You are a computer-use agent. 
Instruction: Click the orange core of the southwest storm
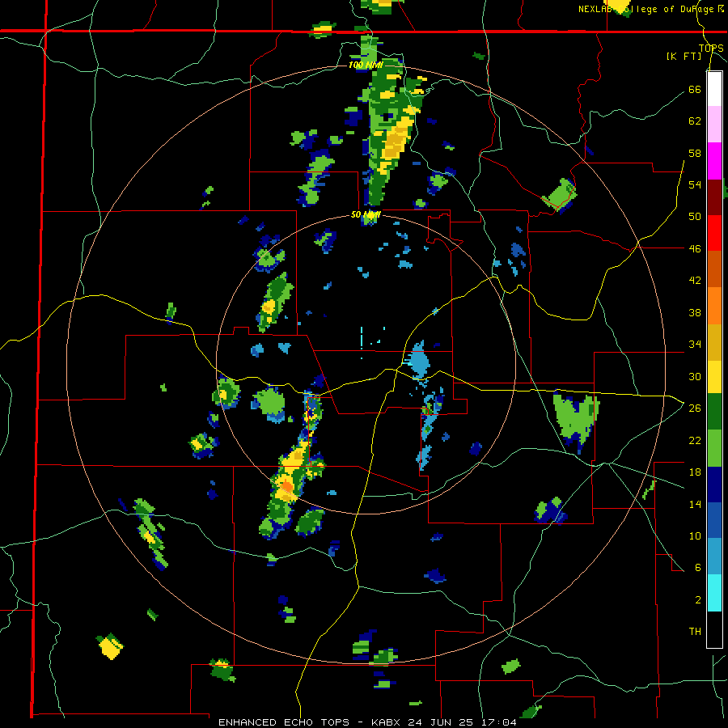coord(287,487)
